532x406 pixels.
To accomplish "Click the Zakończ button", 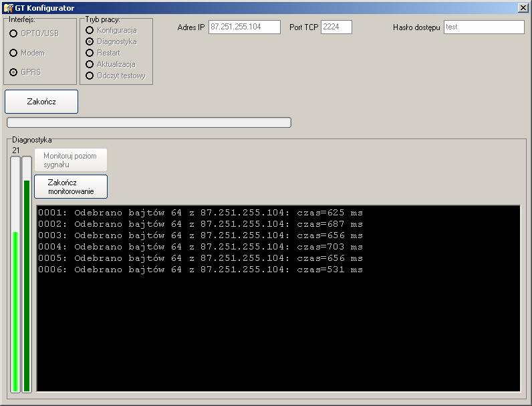I will click(41, 102).
